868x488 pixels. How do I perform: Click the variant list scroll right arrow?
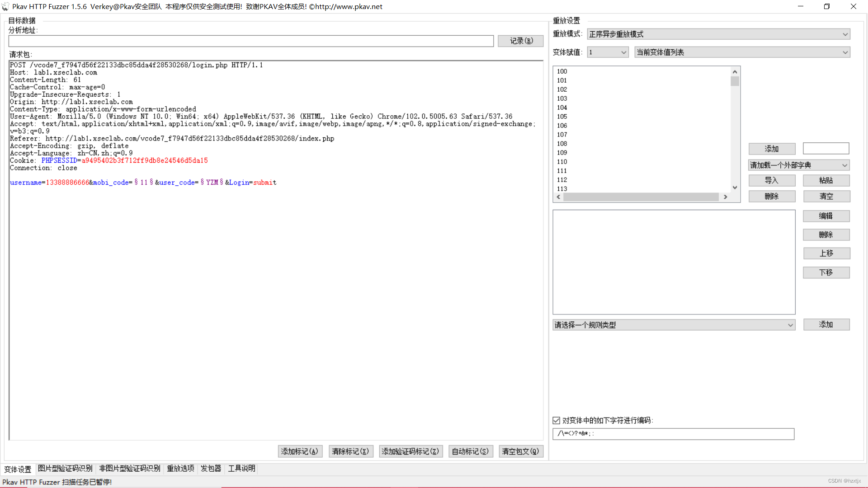(x=726, y=197)
